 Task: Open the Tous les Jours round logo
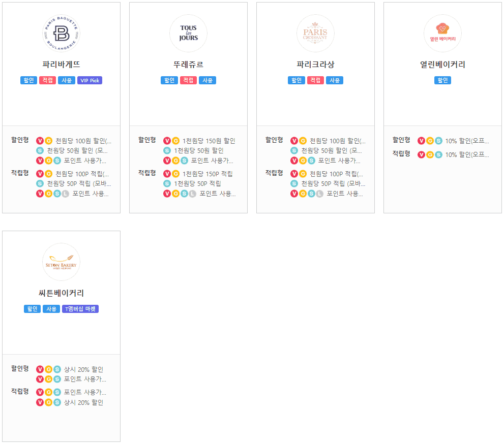[x=188, y=33]
